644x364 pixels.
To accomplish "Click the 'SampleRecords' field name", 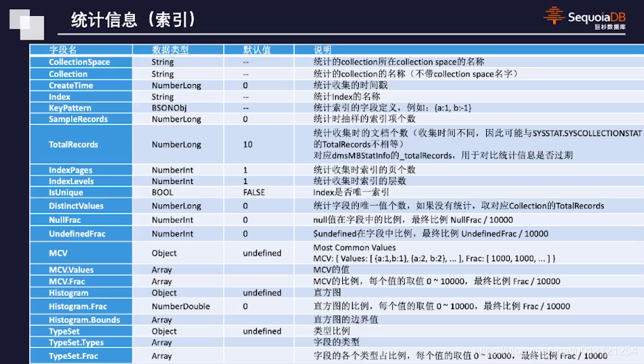I will pyautogui.click(x=78, y=119).
